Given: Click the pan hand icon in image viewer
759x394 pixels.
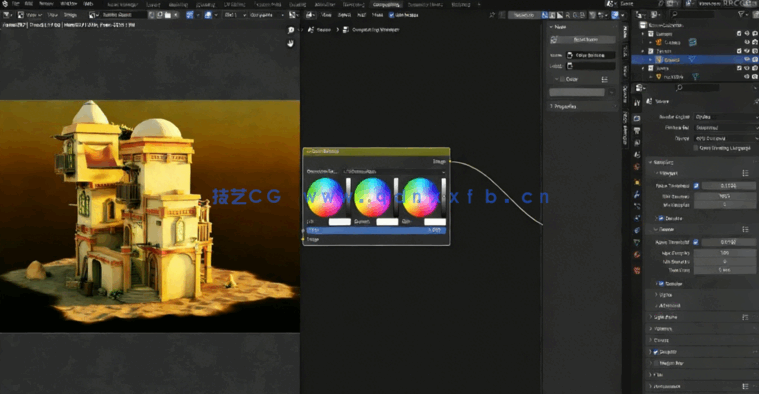Looking at the screenshot, I should click(x=290, y=44).
